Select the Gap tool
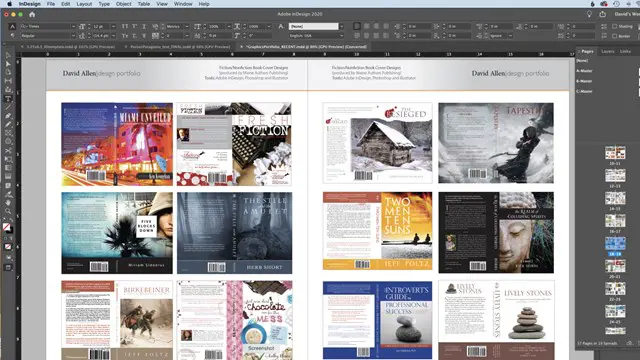This screenshot has height=360, width=640. pos(8,81)
